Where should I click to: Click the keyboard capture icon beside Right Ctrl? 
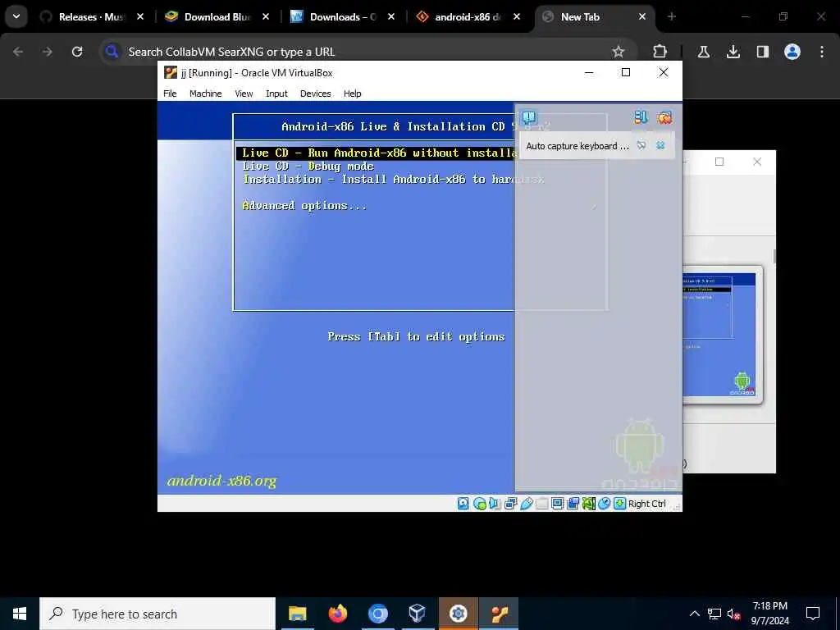point(620,504)
